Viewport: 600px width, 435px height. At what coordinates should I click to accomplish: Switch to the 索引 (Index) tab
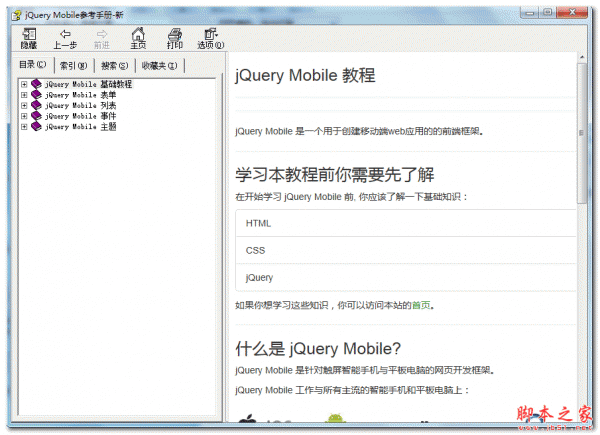73,66
